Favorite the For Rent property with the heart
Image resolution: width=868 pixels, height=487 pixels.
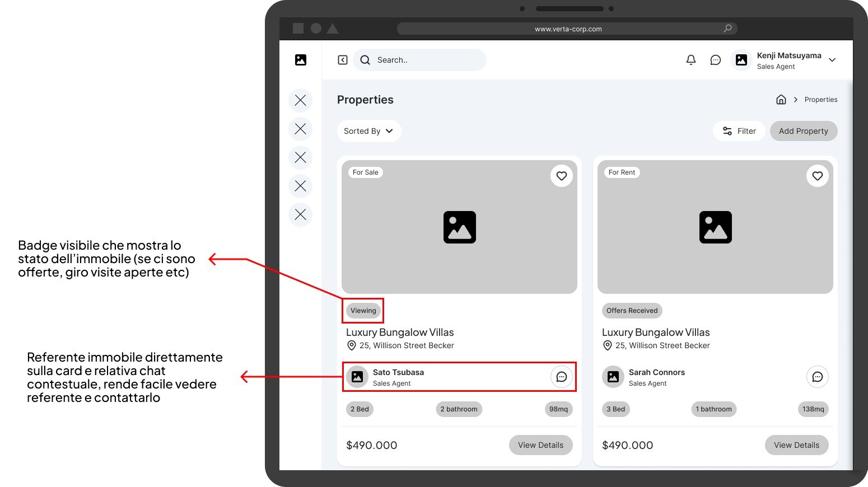click(818, 176)
